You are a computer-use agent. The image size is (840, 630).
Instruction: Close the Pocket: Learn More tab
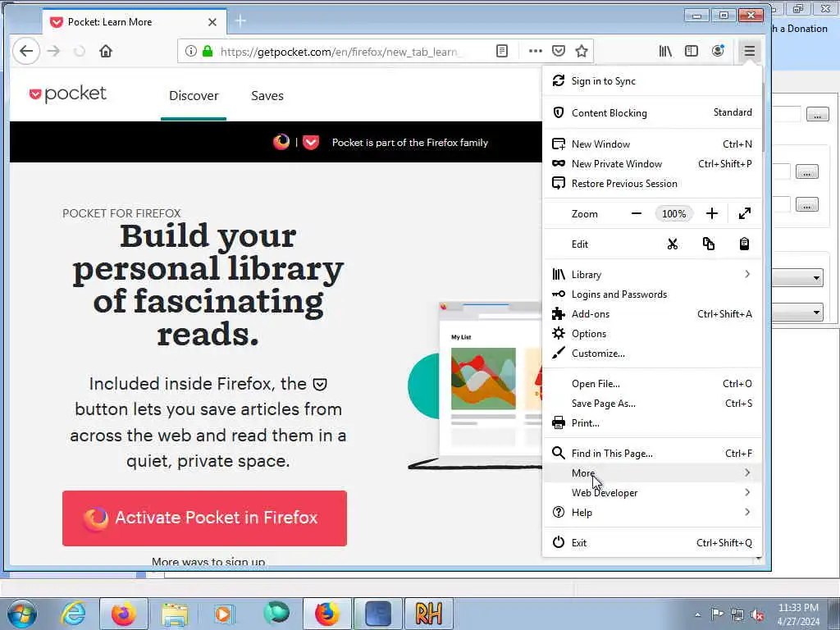coord(212,22)
